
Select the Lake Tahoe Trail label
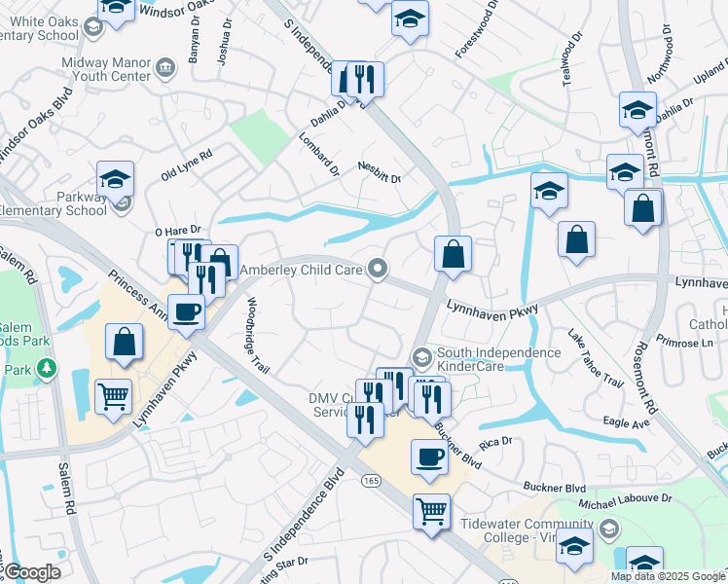596,358
